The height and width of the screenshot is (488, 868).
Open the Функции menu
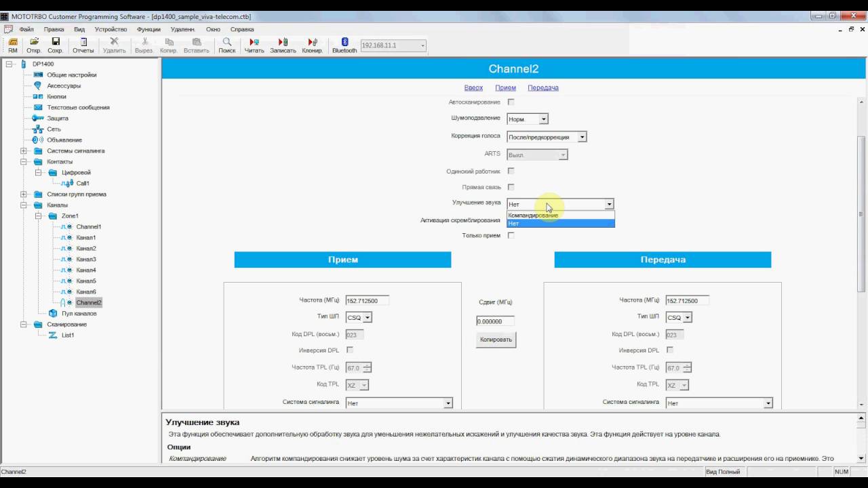tap(149, 29)
